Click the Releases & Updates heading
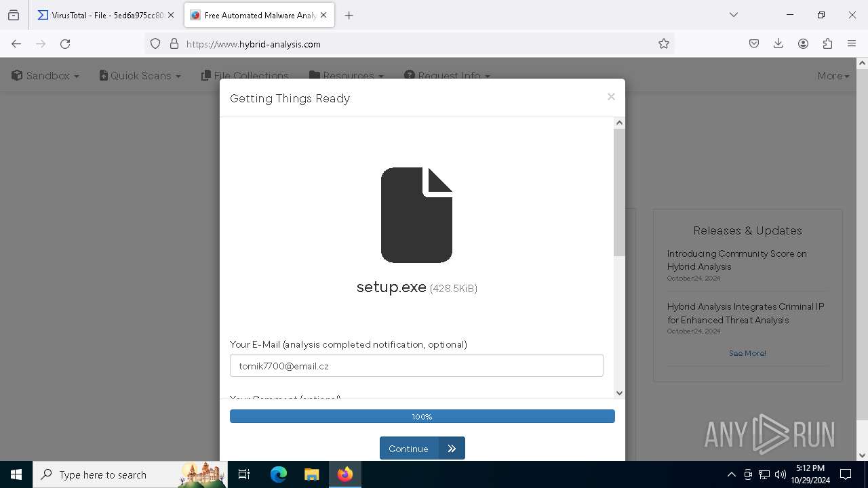The width and height of the screenshot is (868, 488). [747, 230]
